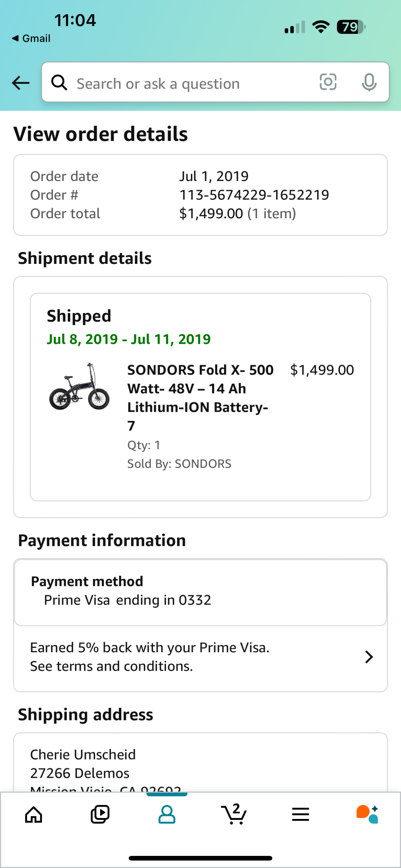The height and width of the screenshot is (868, 401).
Task: Open the Rufus AI assistant icon
Action: (367, 815)
